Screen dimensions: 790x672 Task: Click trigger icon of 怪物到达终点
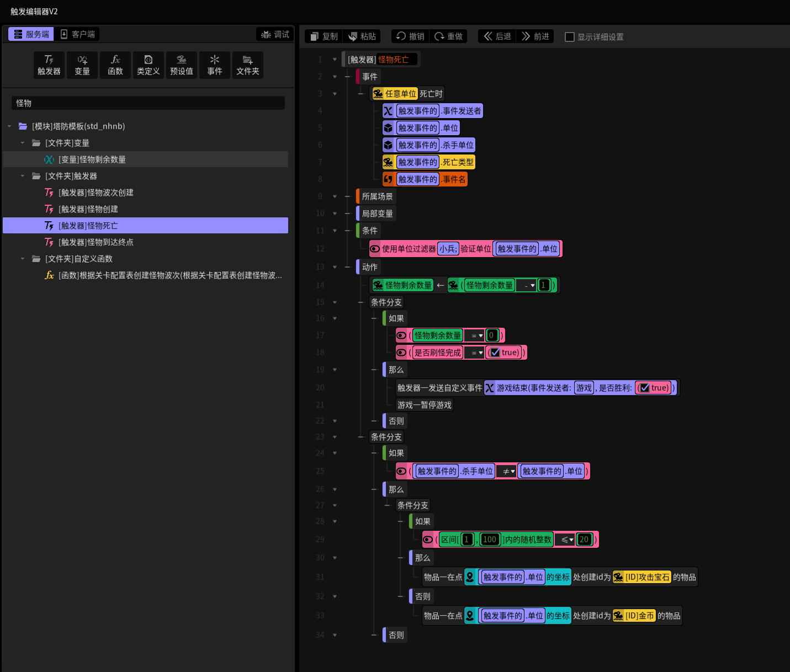coord(49,242)
